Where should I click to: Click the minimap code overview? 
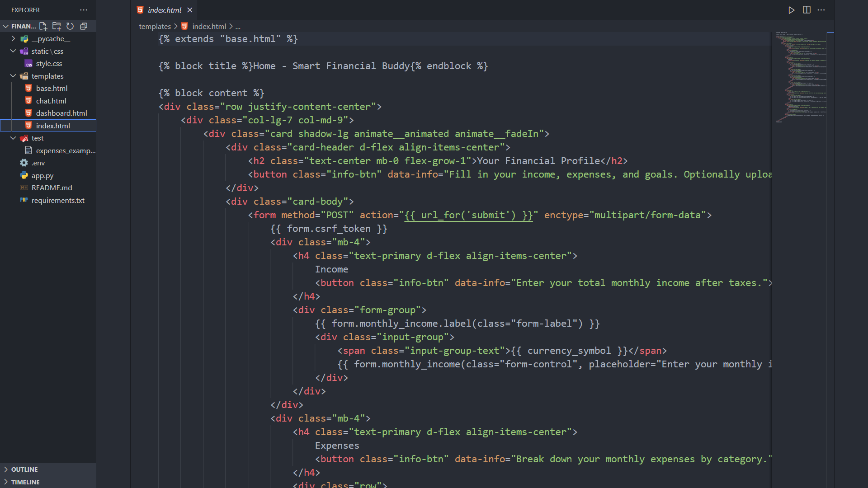(801, 77)
